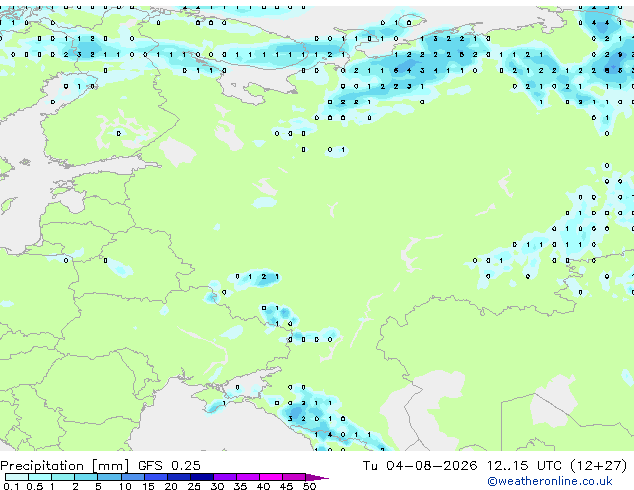Click the 'Tu 04-08-2026' date text
This screenshot has height=490, width=634.
click(420, 466)
